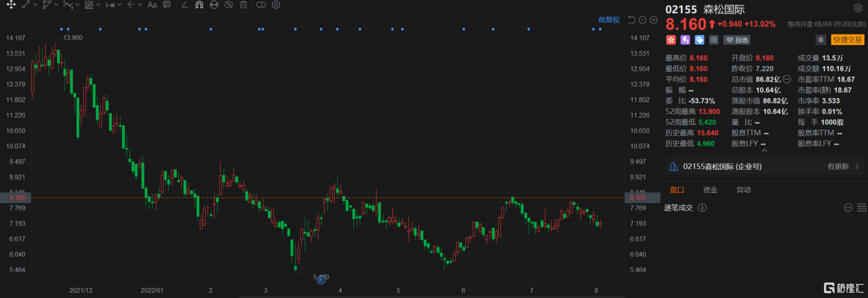Select the Fibonacci/ratio analysis tool

click(89, 5)
